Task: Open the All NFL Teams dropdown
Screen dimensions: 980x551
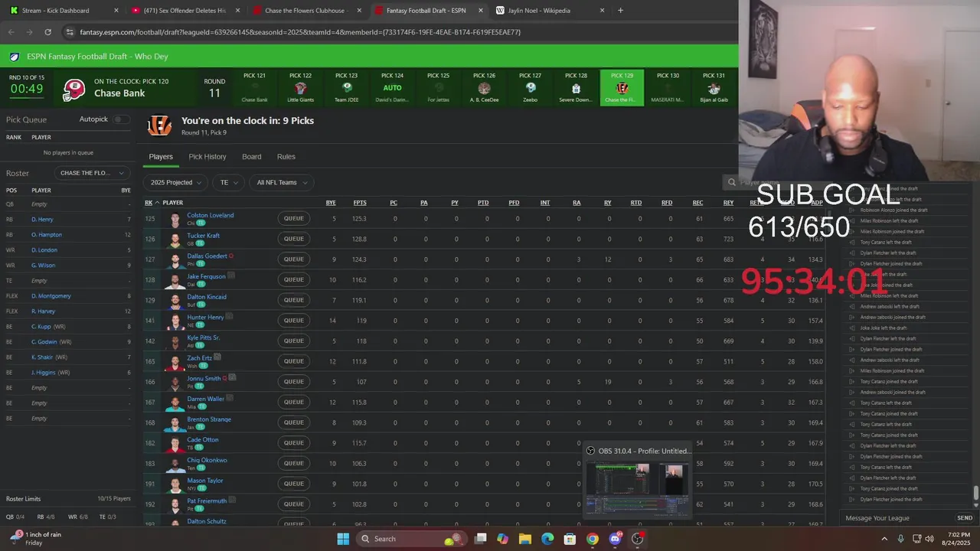Action: tap(282, 182)
